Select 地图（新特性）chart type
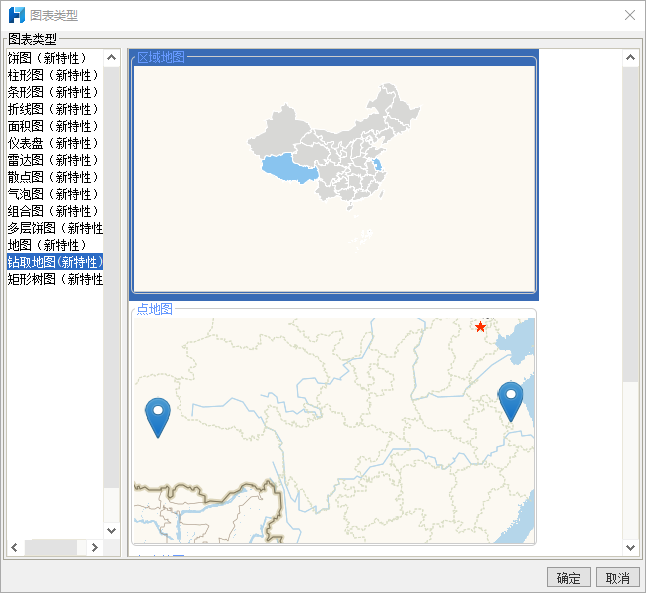646x593 pixels. click(55, 245)
